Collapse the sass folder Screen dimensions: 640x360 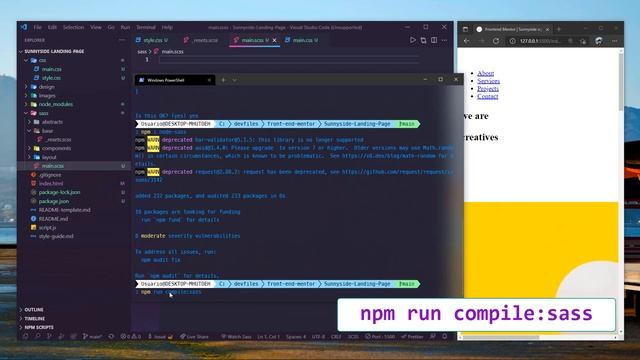43,113
